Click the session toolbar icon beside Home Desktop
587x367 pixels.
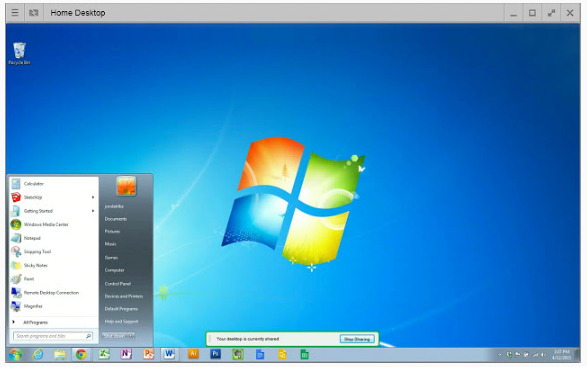[34, 13]
